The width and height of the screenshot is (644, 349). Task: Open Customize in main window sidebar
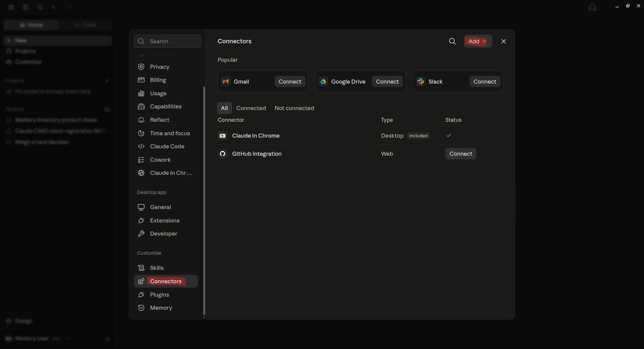[x=58, y=62]
